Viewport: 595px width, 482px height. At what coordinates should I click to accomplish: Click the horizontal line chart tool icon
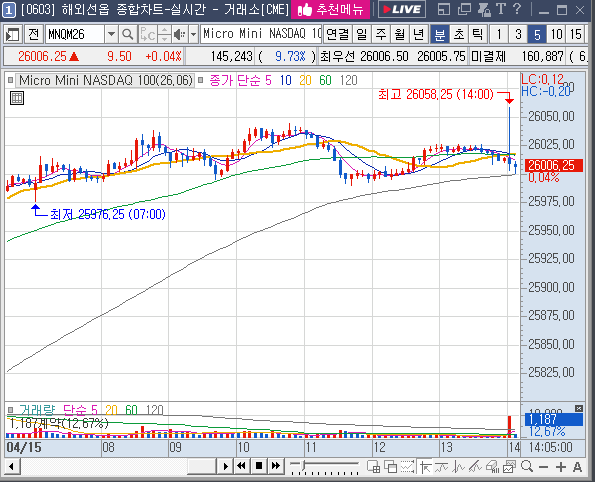[442, 466]
